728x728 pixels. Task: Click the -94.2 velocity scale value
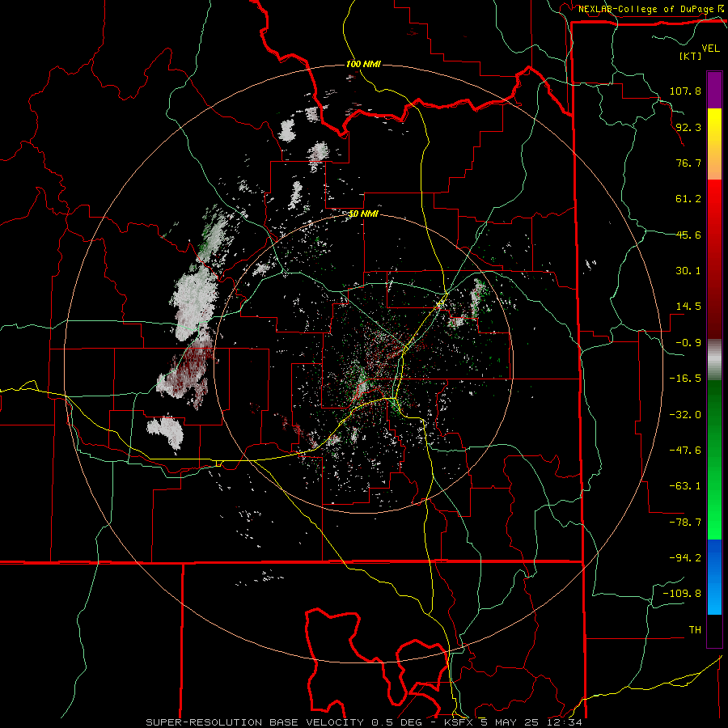pos(685,558)
